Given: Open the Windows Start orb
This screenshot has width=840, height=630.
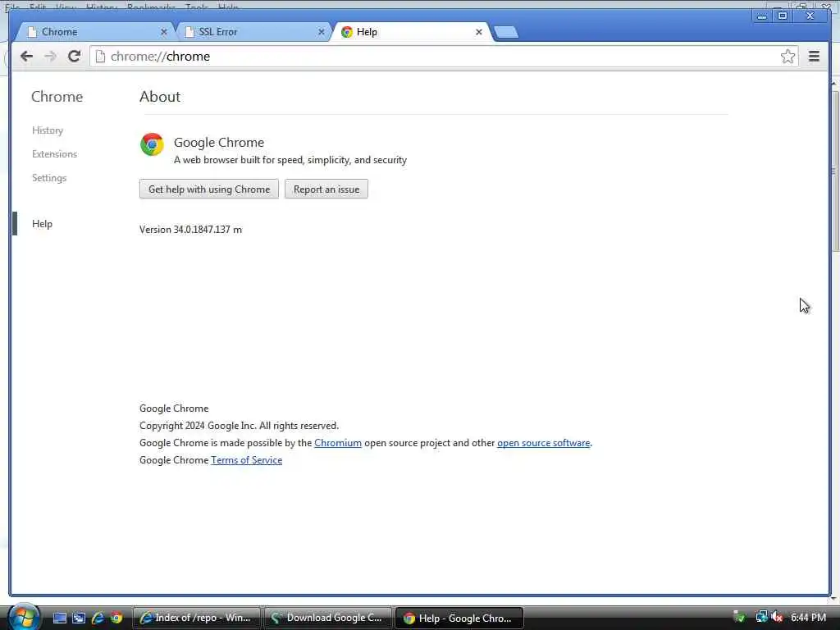Looking at the screenshot, I should click(x=24, y=618).
